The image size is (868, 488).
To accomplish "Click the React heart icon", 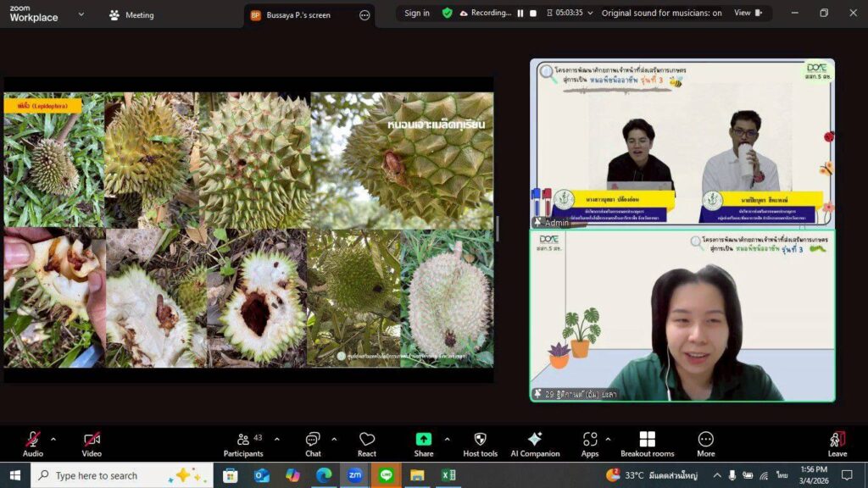I will click(x=367, y=443).
